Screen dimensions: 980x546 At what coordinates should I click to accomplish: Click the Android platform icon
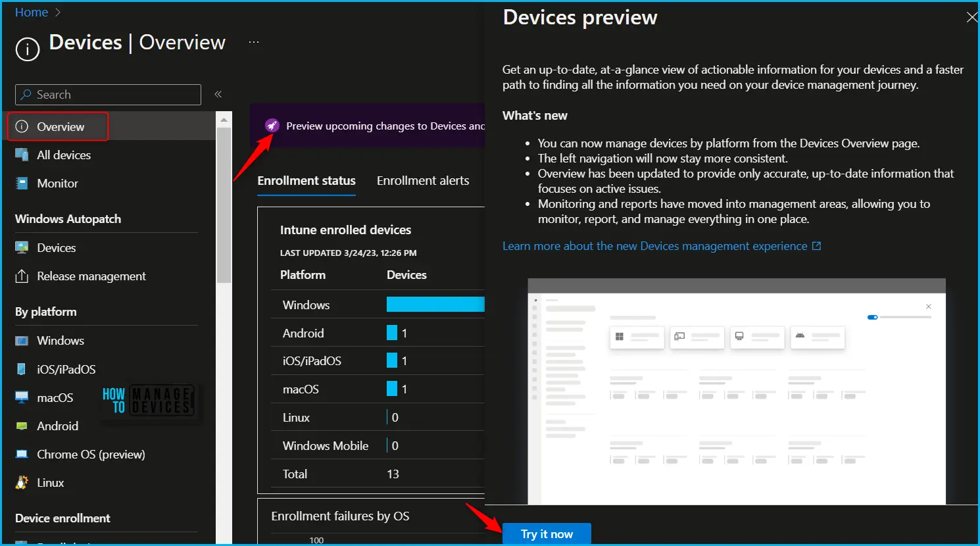tap(22, 426)
